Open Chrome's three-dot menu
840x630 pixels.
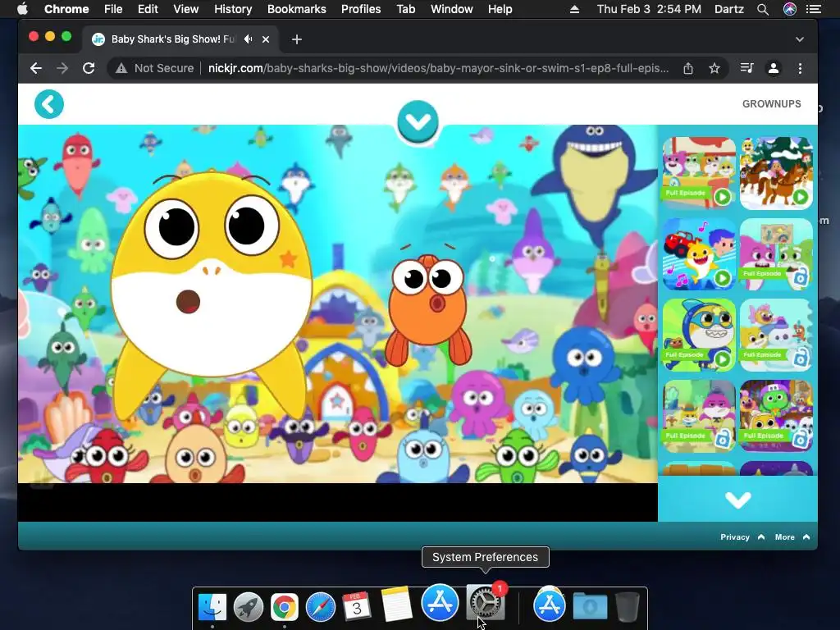click(x=800, y=68)
